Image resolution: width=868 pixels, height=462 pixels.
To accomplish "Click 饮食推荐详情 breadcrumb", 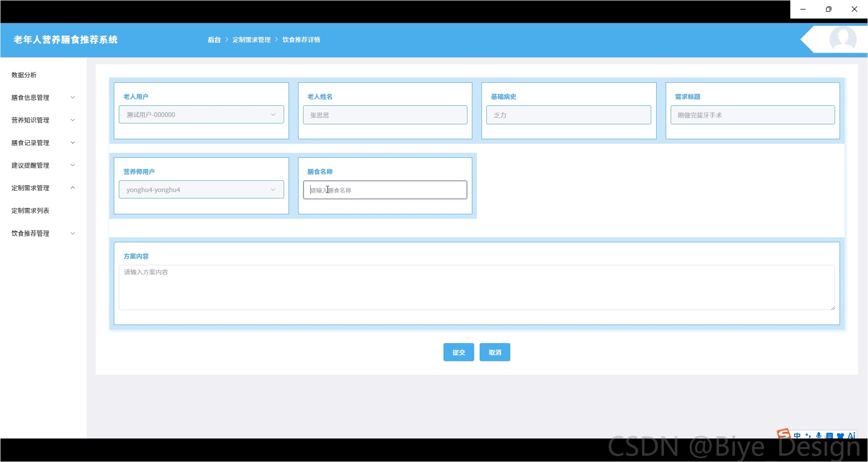I will [x=301, y=40].
